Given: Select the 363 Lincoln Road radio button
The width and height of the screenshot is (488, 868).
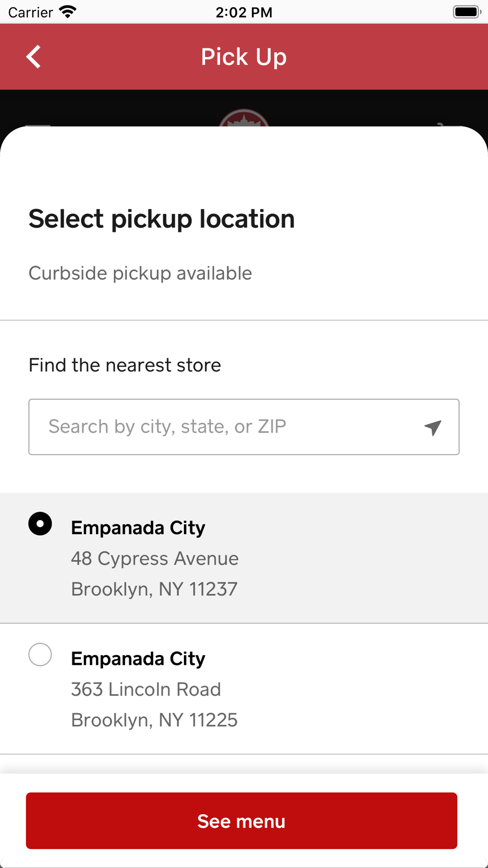Looking at the screenshot, I should pos(40,655).
